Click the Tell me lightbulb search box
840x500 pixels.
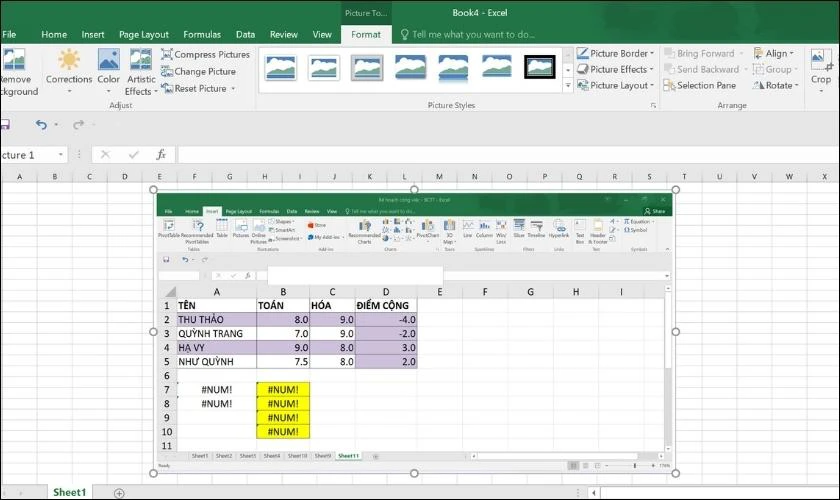[468, 34]
